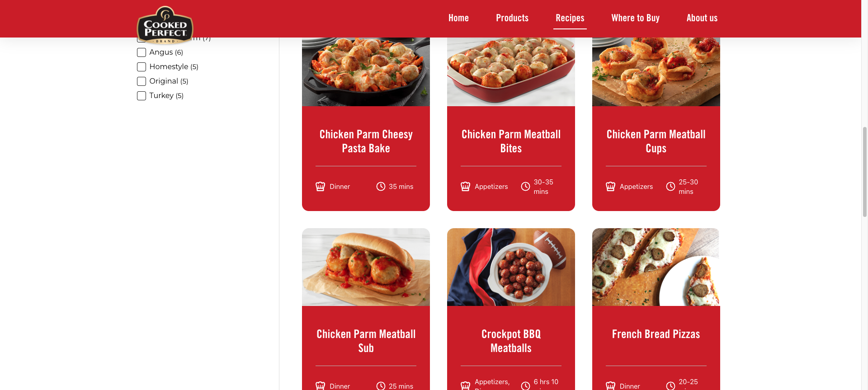Click clock icon beside 35 mins
The image size is (868, 390).
pos(381,186)
